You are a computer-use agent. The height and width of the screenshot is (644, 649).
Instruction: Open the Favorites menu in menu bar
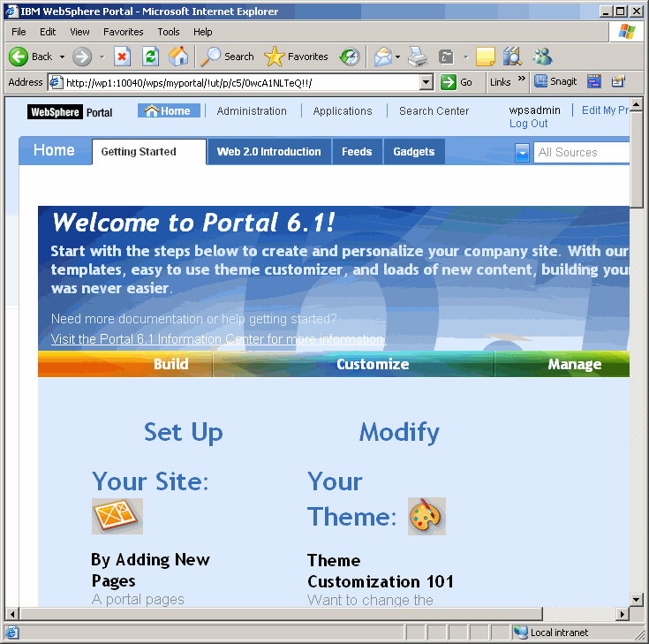tap(123, 32)
